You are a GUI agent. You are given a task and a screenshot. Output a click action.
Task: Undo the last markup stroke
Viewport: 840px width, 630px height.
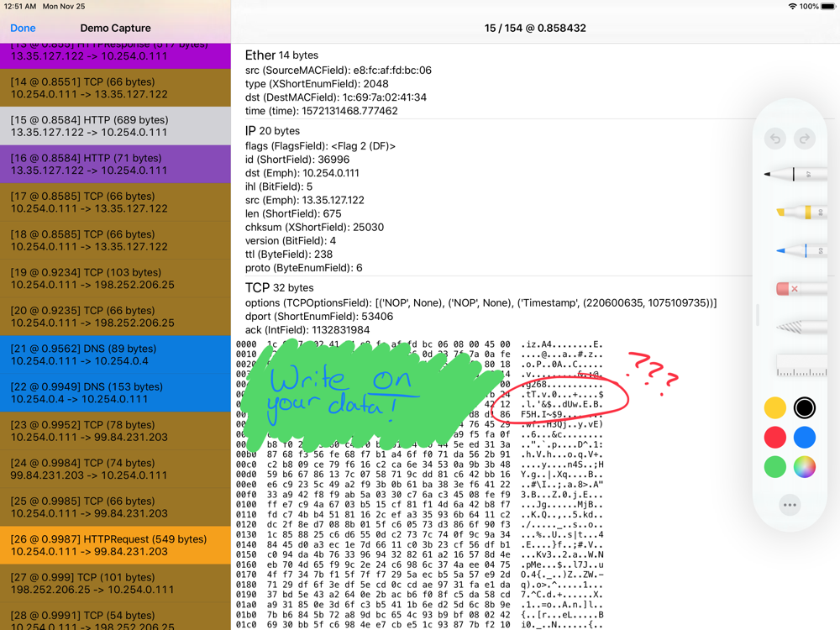(x=775, y=139)
